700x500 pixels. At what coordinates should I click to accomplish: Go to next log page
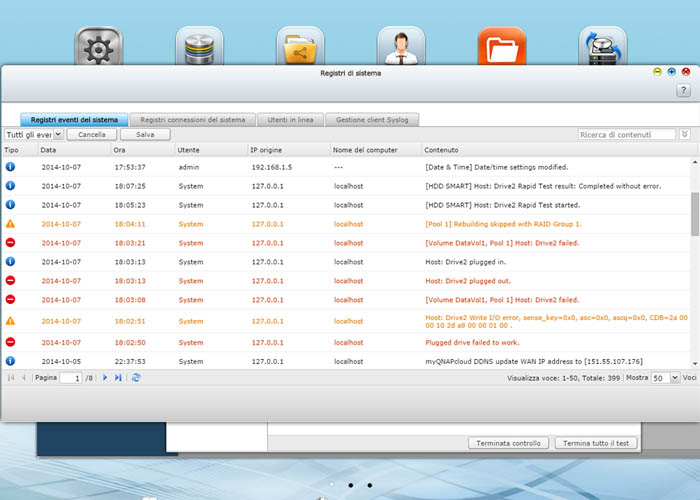point(104,378)
